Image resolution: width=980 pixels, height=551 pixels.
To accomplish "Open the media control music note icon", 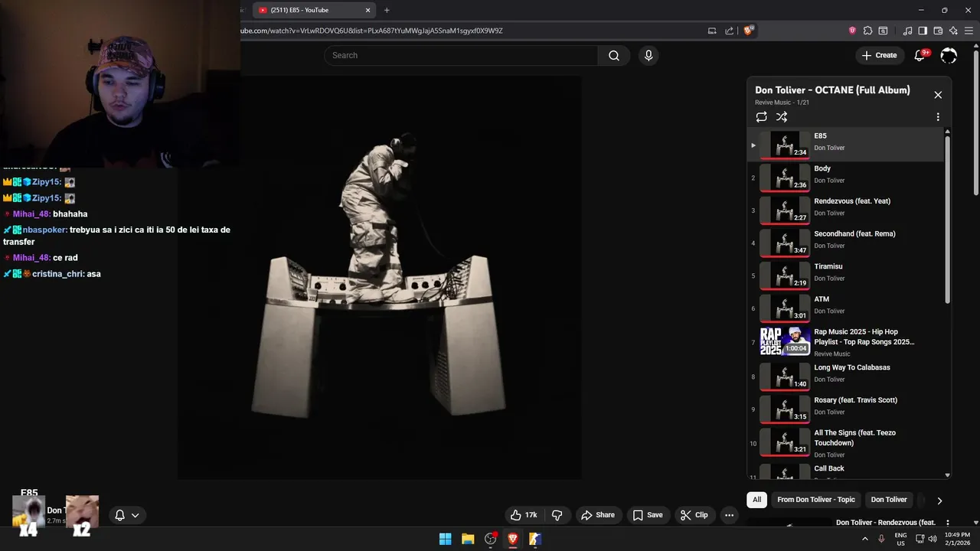I will [908, 31].
